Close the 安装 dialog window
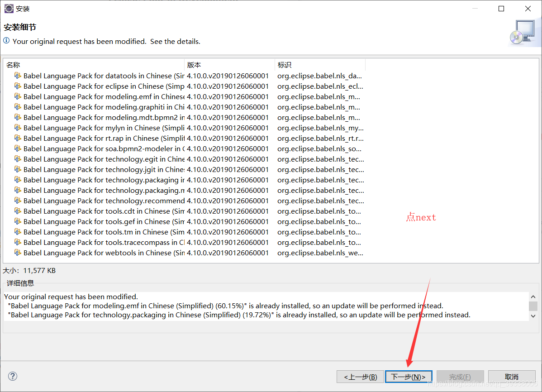The height and width of the screenshot is (392, 542). [528, 9]
